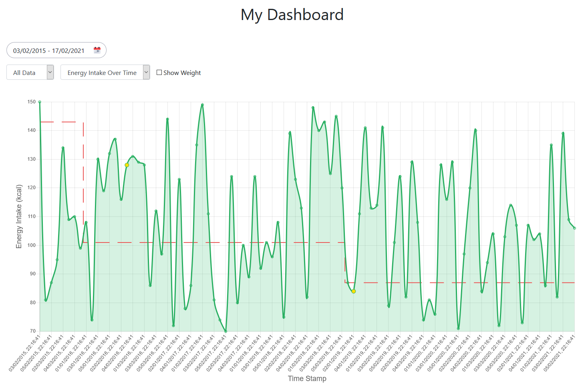The height and width of the screenshot is (386, 588).
Task: Click the 149 kcal peak at 01/02/2017
Action: coord(202,105)
